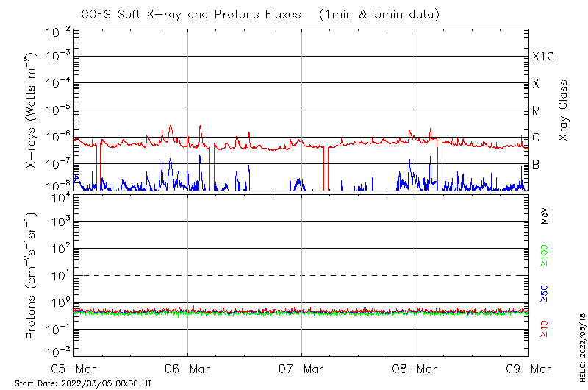Click the GOES Soft X-ray plot title
588x390 pixels.
191,14
